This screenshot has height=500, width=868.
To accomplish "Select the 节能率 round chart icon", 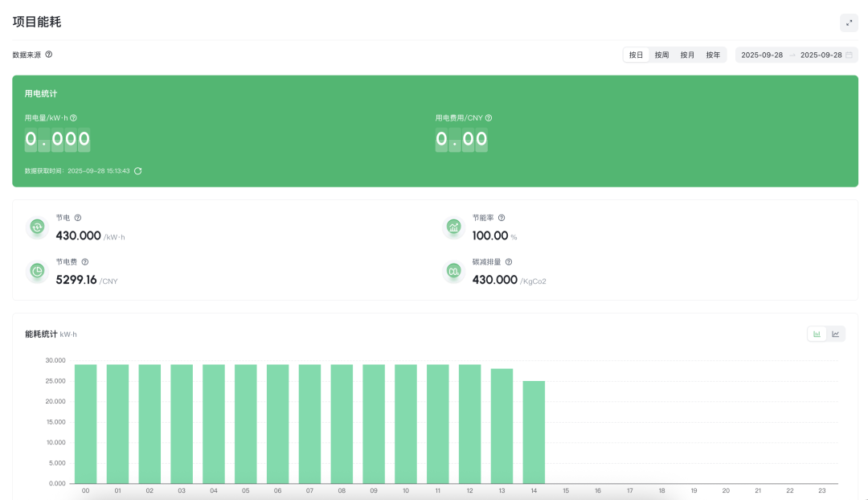I will coord(454,227).
